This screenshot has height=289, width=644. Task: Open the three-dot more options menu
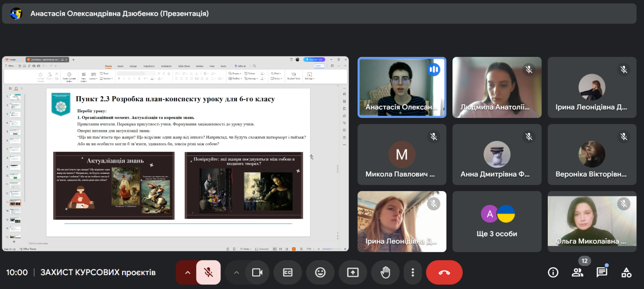pos(413,272)
